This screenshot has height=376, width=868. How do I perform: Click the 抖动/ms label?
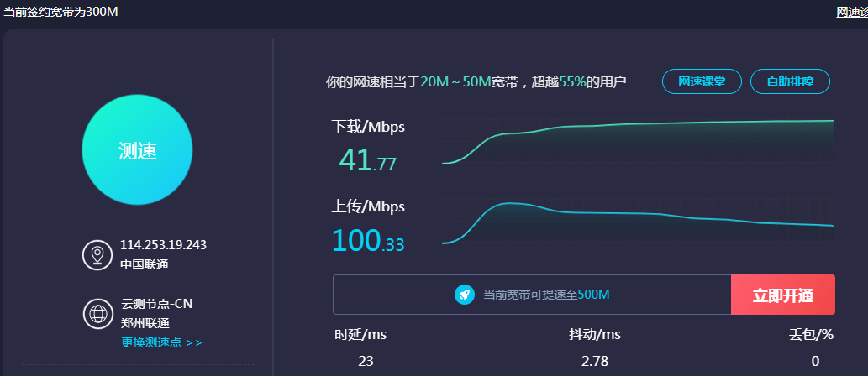click(595, 335)
